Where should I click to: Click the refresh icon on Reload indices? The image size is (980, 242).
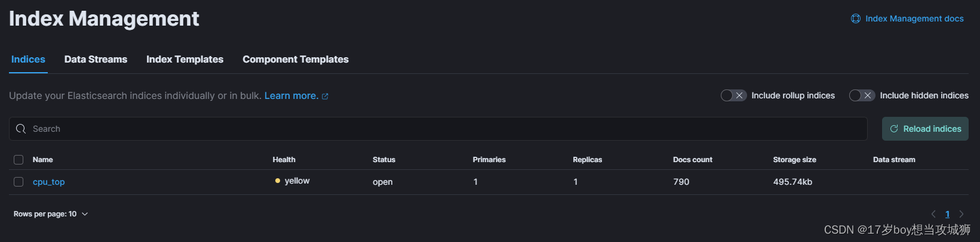coord(894,129)
